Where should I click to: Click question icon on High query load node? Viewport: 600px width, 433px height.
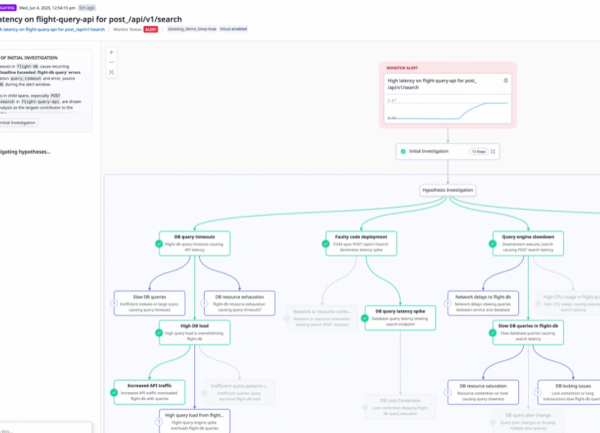coord(159,422)
